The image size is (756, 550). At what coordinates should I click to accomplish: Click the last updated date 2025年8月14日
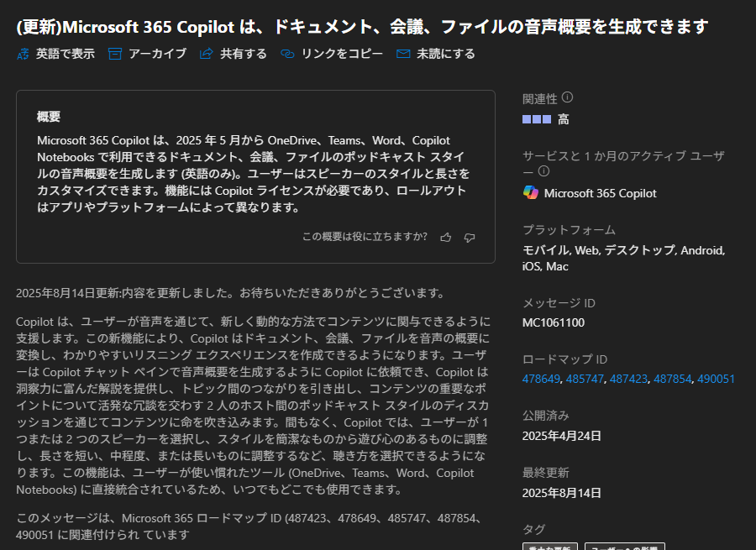click(562, 493)
